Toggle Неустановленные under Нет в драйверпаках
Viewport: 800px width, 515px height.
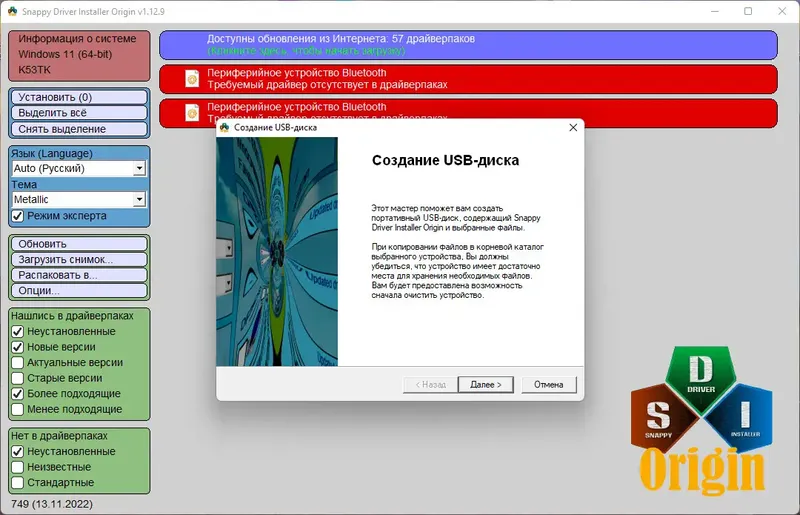(x=17, y=451)
